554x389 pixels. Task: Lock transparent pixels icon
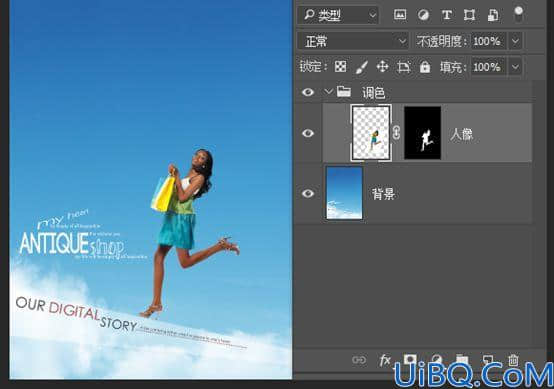[341, 66]
